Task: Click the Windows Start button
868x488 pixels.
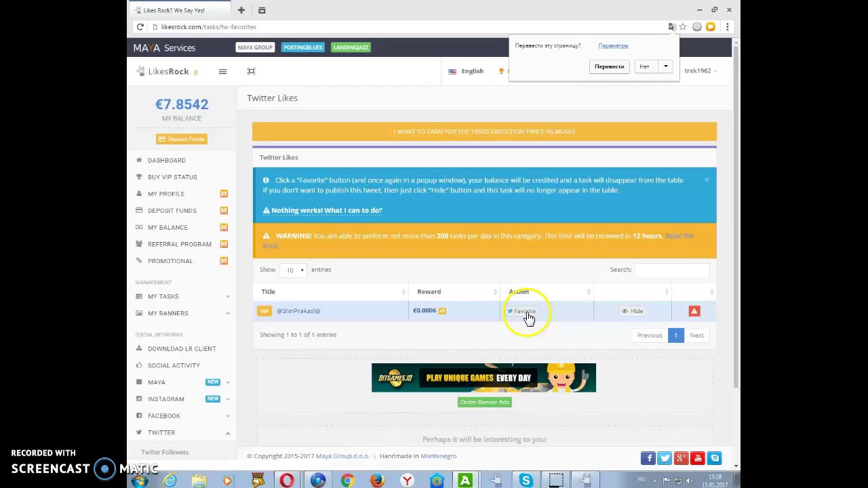Action: click(x=140, y=481)
